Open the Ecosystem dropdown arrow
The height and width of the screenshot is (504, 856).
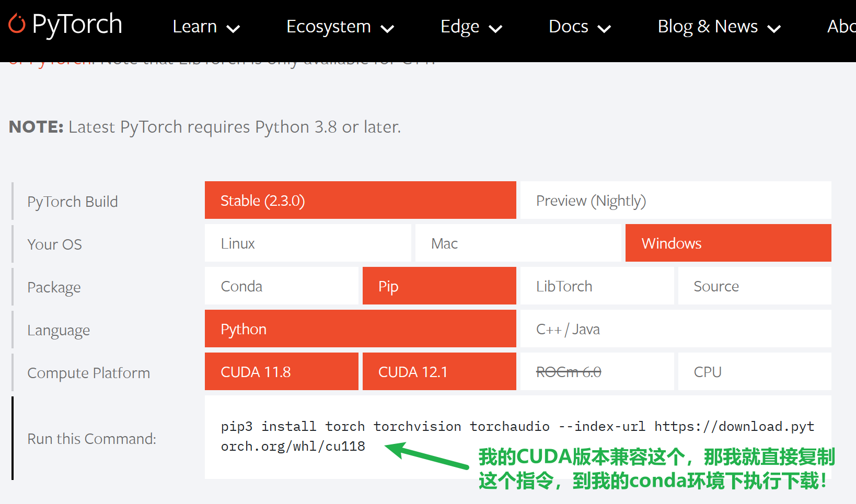click(387, 29)
